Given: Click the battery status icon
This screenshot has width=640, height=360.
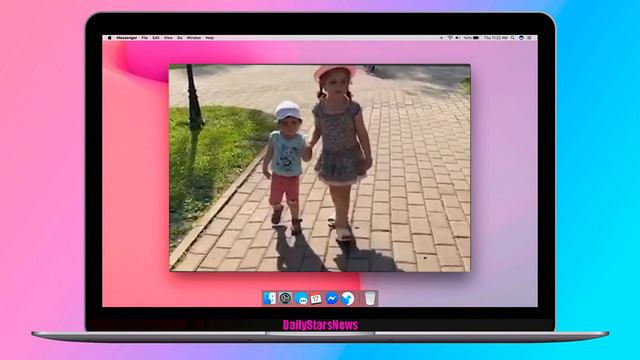Looking at the screenshot, I should pos(476,38).
